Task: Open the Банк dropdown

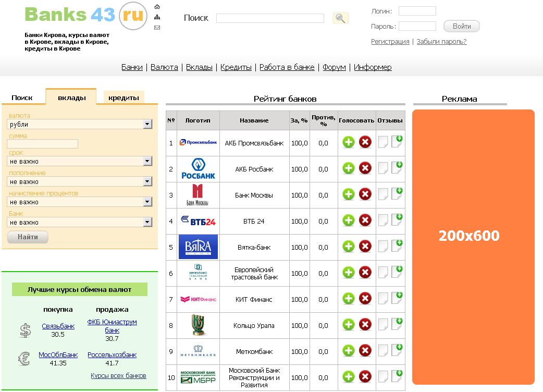Action: [x=79, y=222]
